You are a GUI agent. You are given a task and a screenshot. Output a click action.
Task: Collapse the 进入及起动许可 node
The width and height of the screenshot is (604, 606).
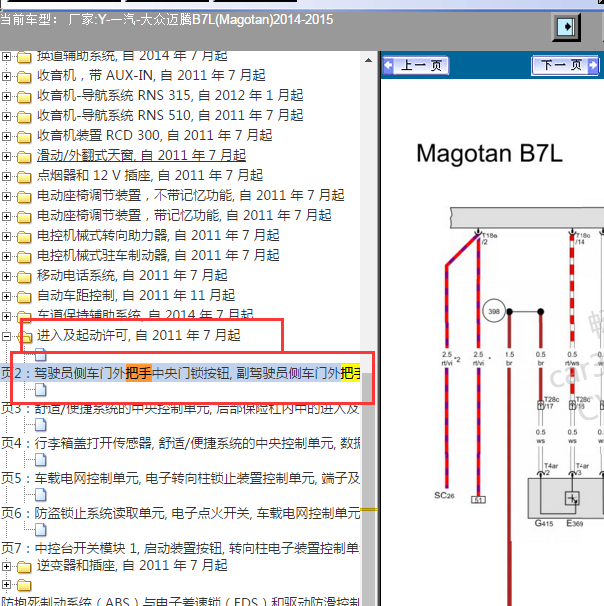point(6,337)
